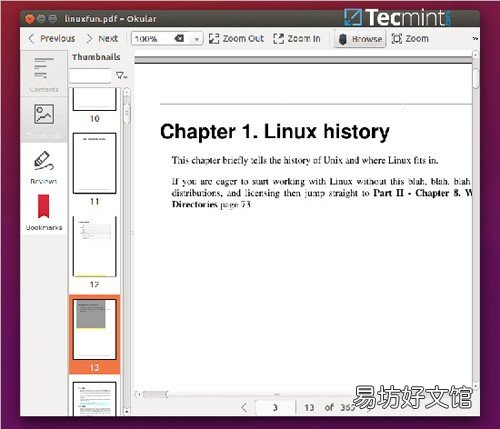
Task: Select page 12 thumbnail
Action: (x=94, y=246)
